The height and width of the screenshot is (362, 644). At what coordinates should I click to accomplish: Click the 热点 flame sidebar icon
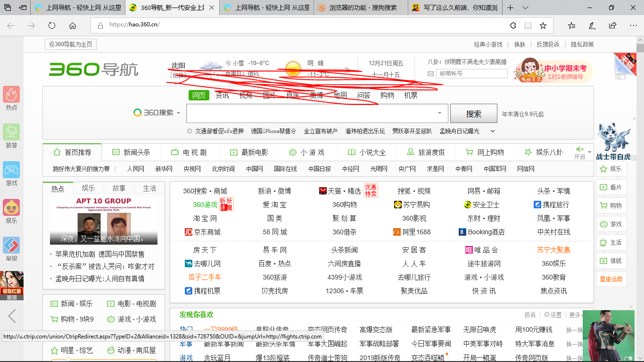(x=11, y=94)
